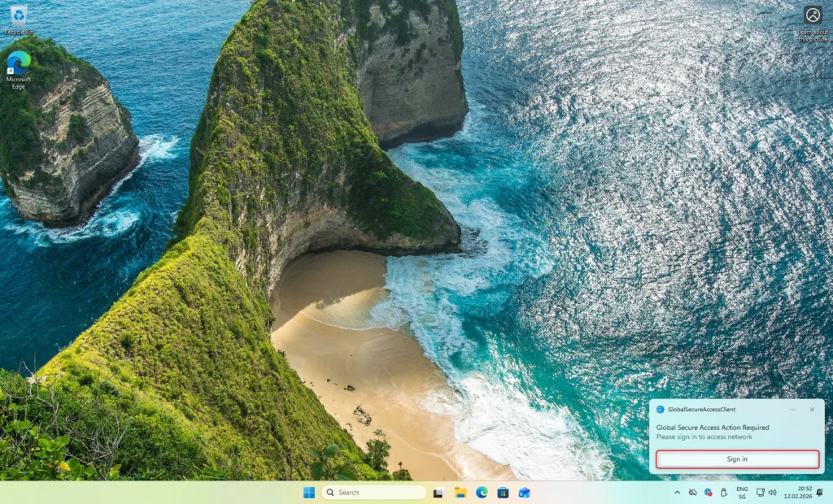
Task: Expand the hidden system tray icons chevron
Action: coord(677,493)
